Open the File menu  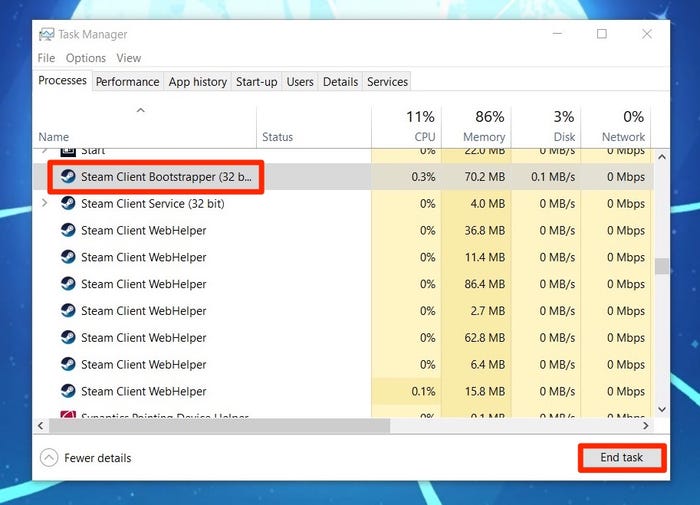[x=46, y=58]
